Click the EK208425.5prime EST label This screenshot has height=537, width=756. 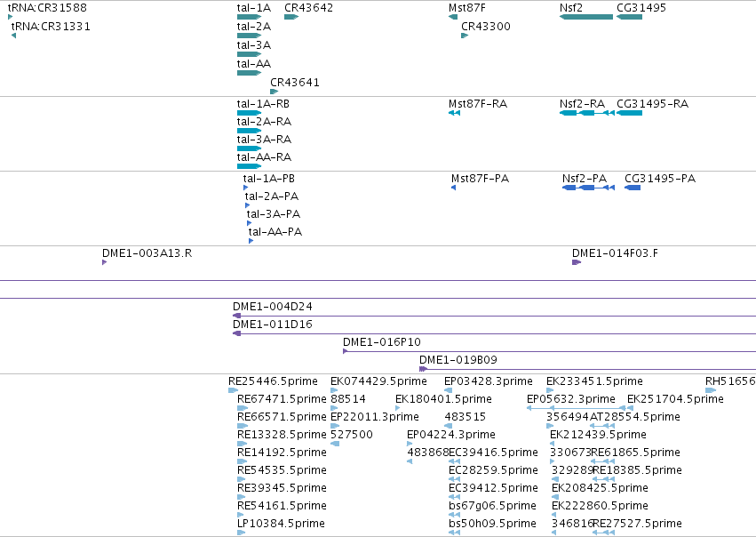coord(600,488)
